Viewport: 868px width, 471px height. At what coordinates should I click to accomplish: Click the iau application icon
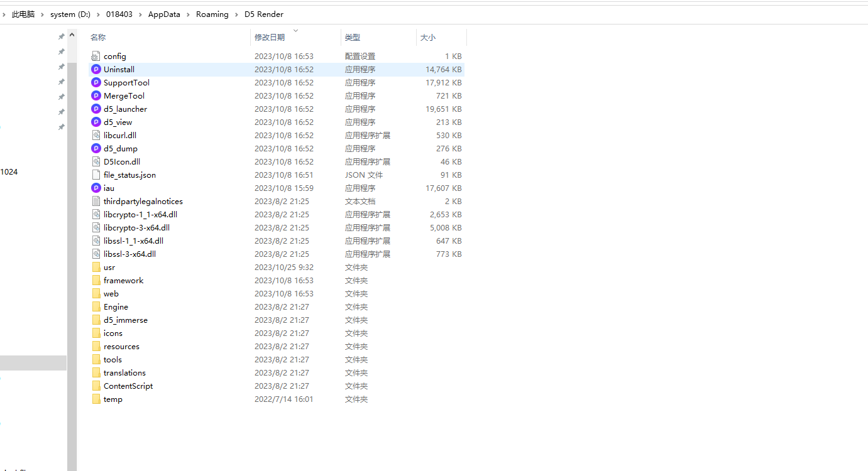(x=96, y=188)
